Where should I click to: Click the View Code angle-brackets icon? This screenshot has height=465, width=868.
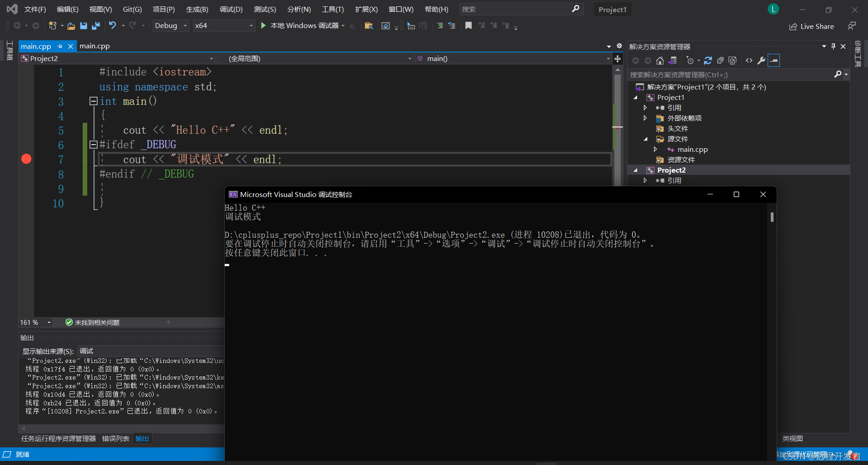coord(749,61)
